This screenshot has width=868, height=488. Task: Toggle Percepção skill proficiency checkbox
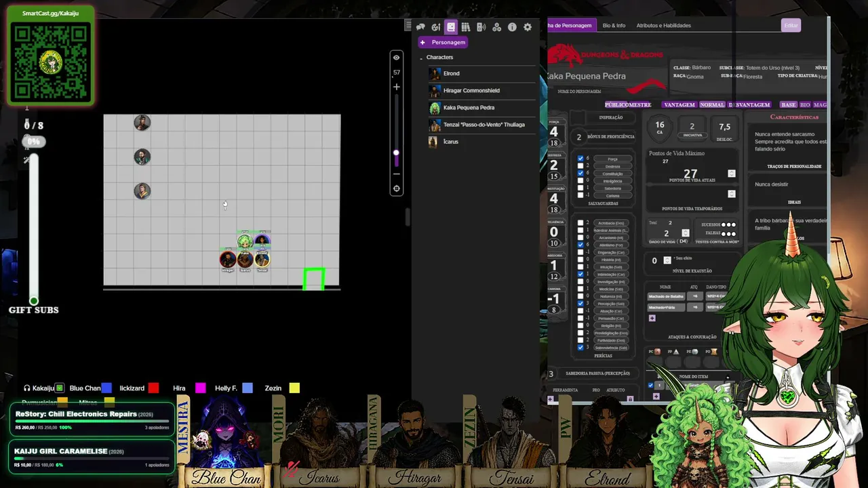(580, 303)
